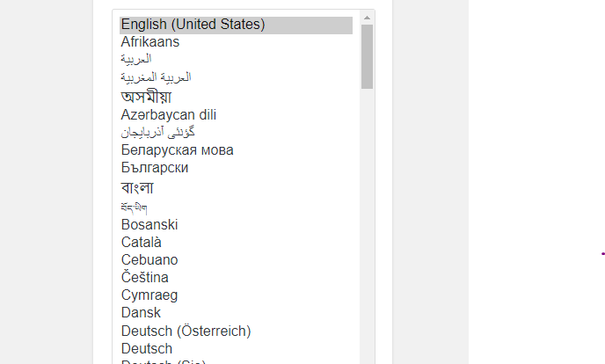Screen dimensions: 605x364
Task: Choose Afrikaans from the language list
Action: 236,42
